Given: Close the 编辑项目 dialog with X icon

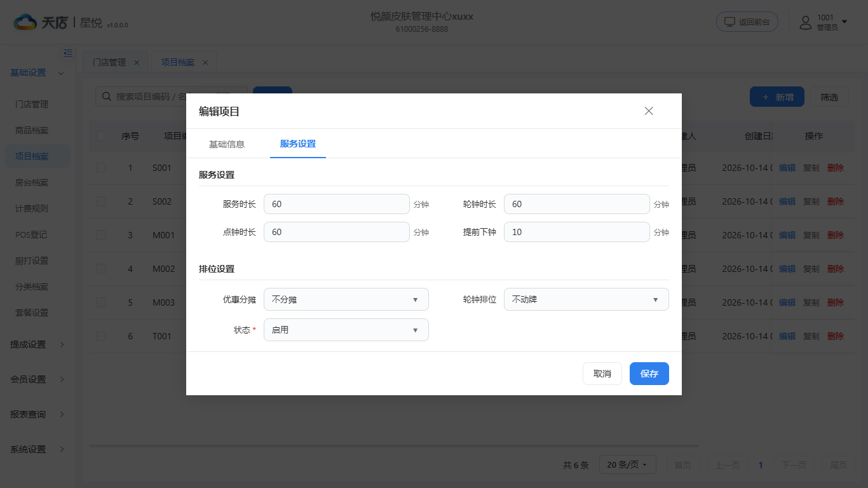Looking at the screenshot, I should point(649,111).
